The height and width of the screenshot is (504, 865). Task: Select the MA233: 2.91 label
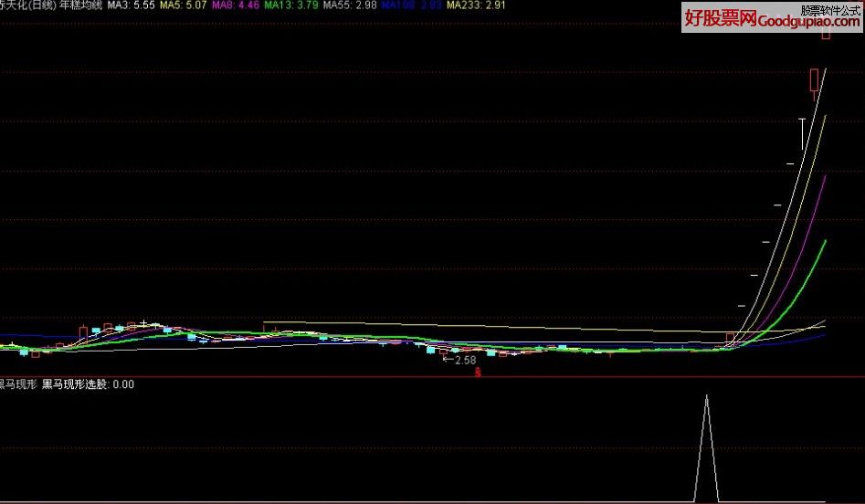[x=476, y=5]
